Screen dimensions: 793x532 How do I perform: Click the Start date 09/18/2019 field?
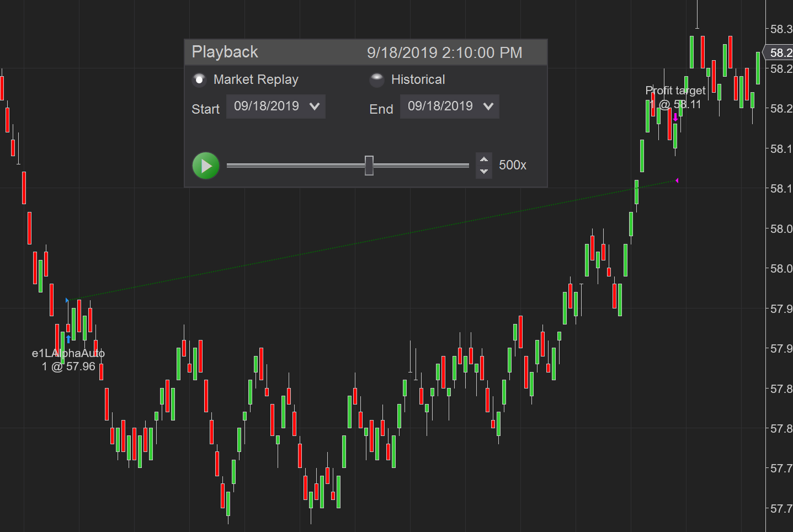267,107
